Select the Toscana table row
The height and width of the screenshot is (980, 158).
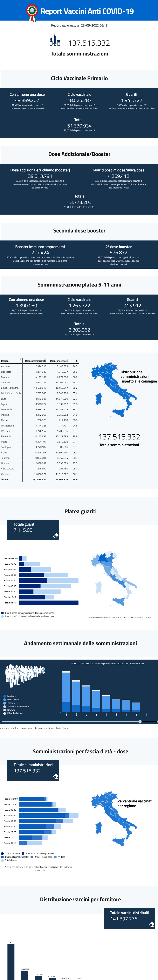coord(39,458)
